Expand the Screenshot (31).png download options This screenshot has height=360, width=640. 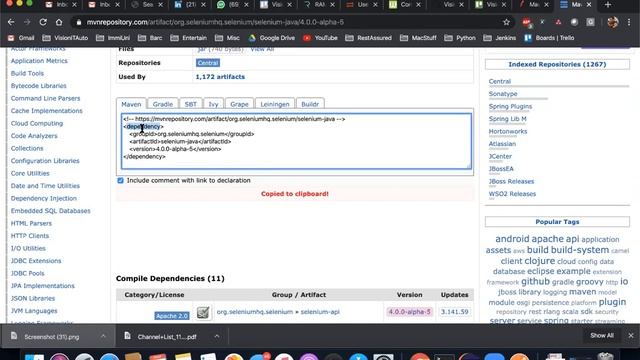(x=103, y=336)
